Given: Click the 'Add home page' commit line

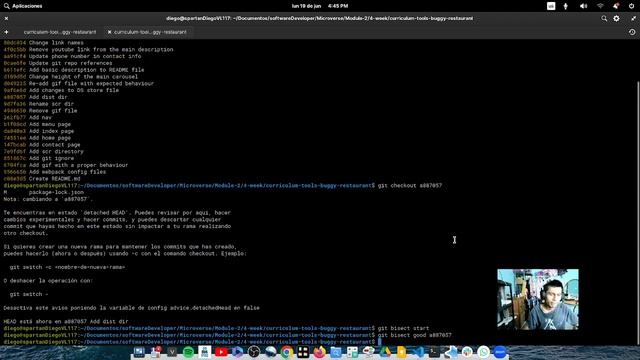Looking at the screenshot, I should [x=37, y=138].
